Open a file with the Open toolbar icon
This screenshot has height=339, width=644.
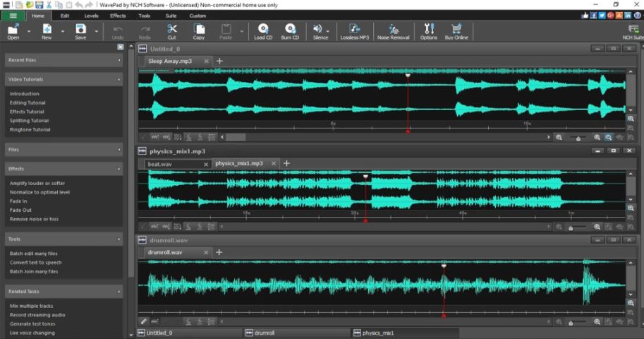[x=13, y=31]
